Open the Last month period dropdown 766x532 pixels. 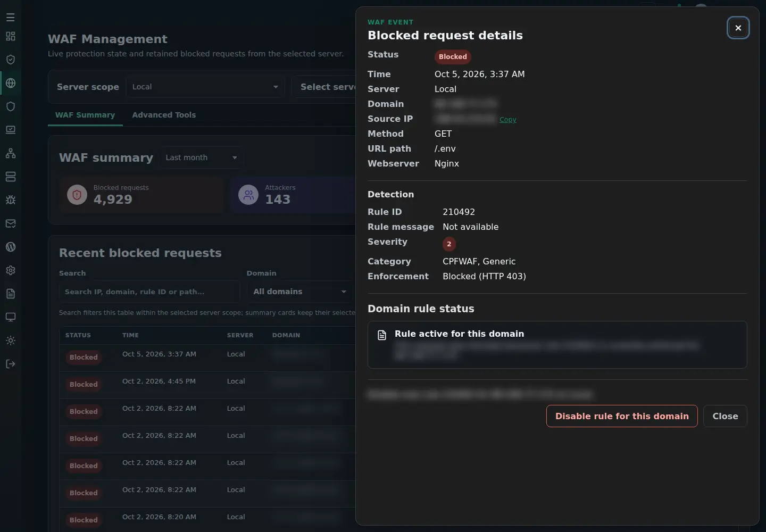coord(201,157)
